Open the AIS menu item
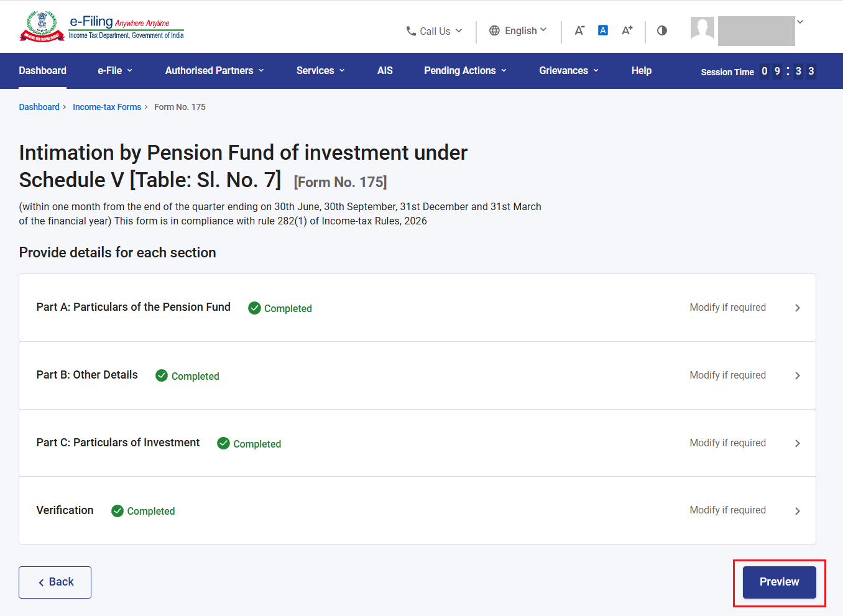 [x=385, y=71]
